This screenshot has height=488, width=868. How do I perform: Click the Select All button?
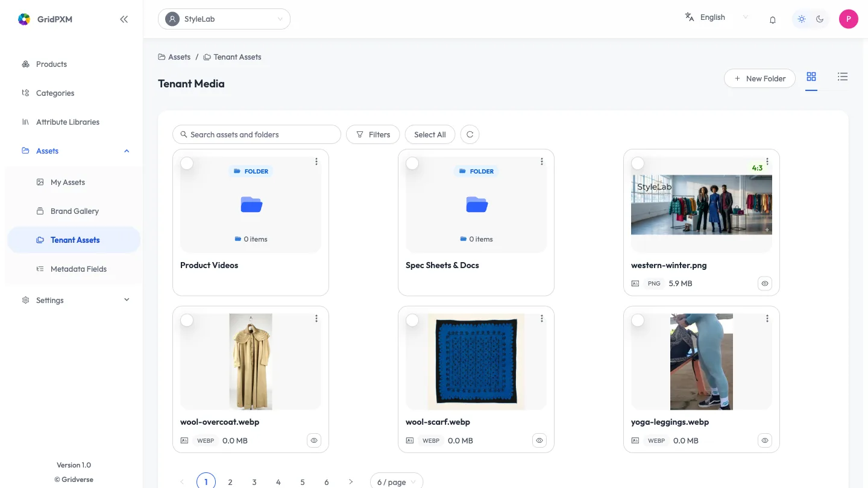coord(430,134)
